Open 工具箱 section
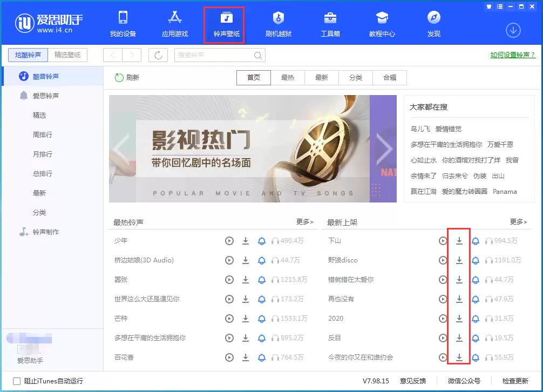 click(x=330, y=24)
